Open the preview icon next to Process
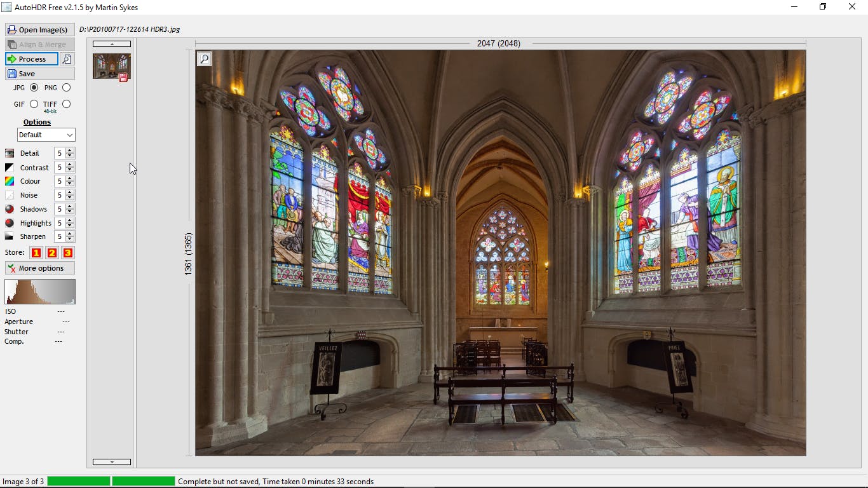Image resolution: width=868 pixels, height=488 pixels. 67,59
